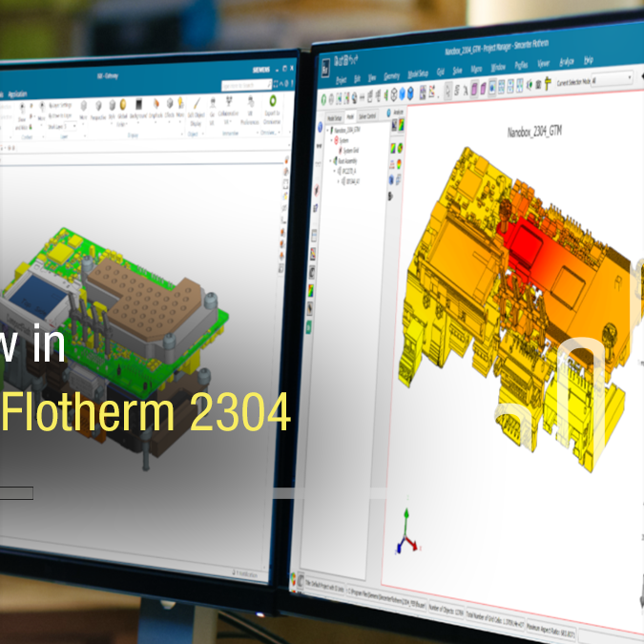Click Layer Settings in Gateway ribbon

(59, 106)
